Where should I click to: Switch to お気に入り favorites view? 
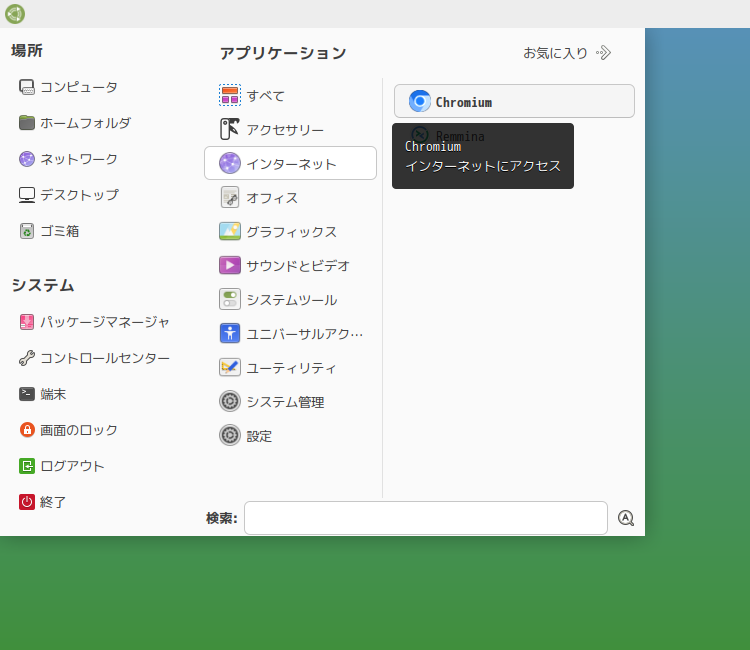point(567,53)
